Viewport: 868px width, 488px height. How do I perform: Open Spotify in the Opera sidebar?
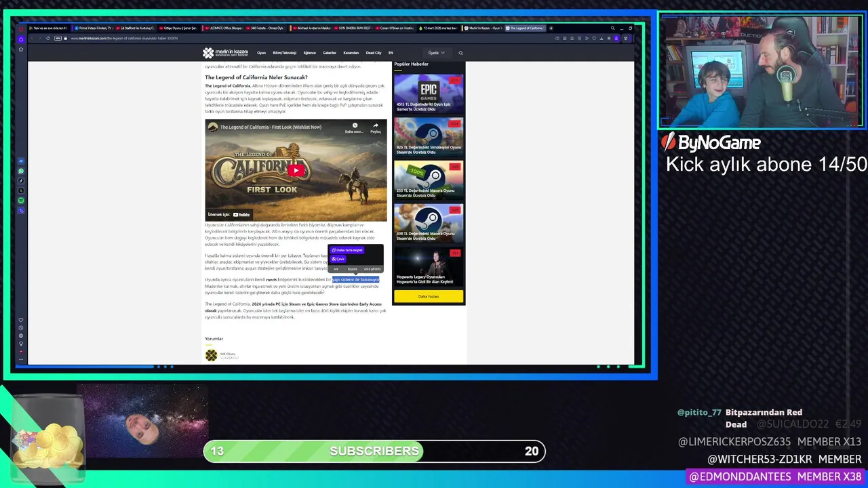tap(21, 201)
